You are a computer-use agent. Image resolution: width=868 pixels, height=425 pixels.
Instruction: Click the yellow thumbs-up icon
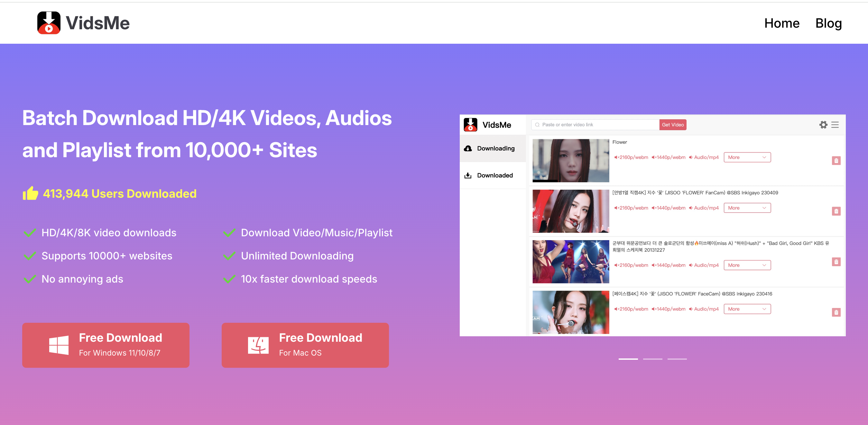coord(30,194)
